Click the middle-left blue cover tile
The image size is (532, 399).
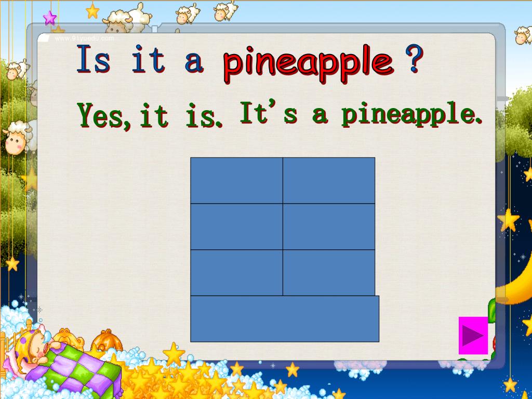click(236, 227)
